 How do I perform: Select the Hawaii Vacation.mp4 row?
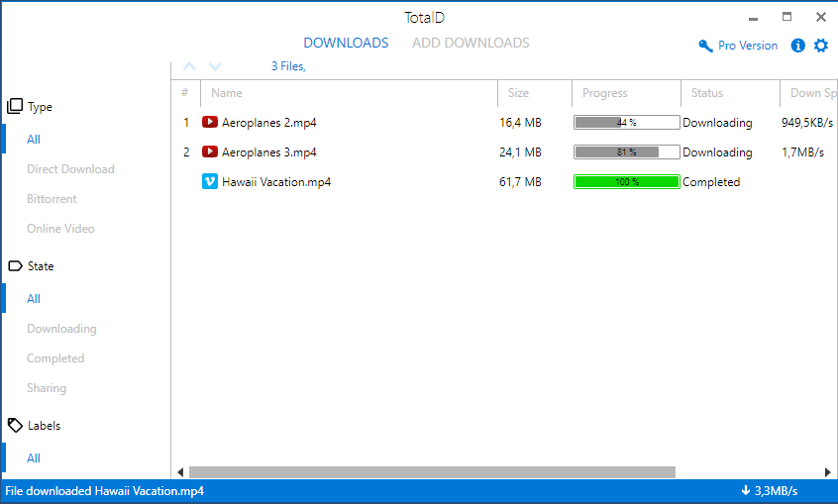(x=504, y=182)
